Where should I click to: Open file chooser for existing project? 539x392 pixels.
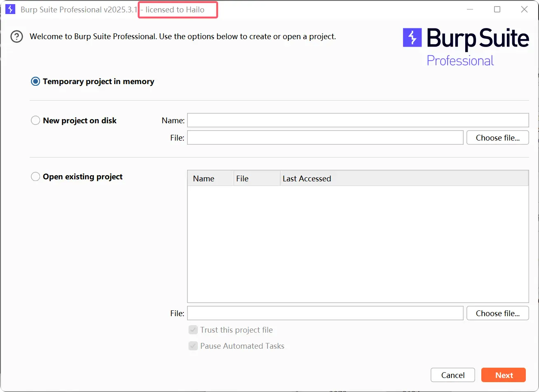497,313
